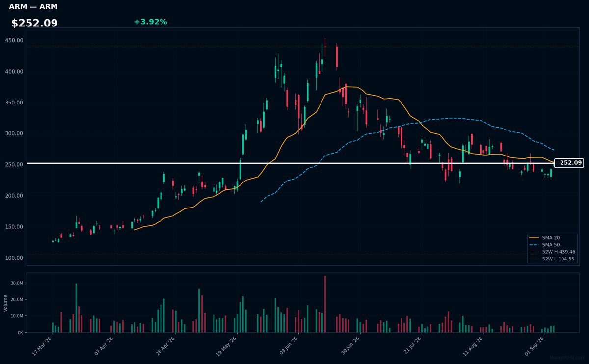Click the 19 May '26 date label
The height and width of the screenshot is (364, 589).
pos(226,346)
